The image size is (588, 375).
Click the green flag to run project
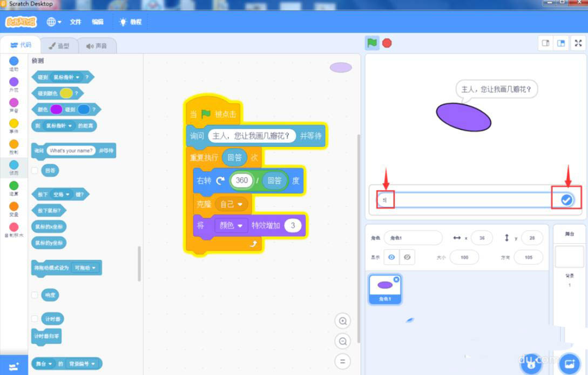coord(372,43)
